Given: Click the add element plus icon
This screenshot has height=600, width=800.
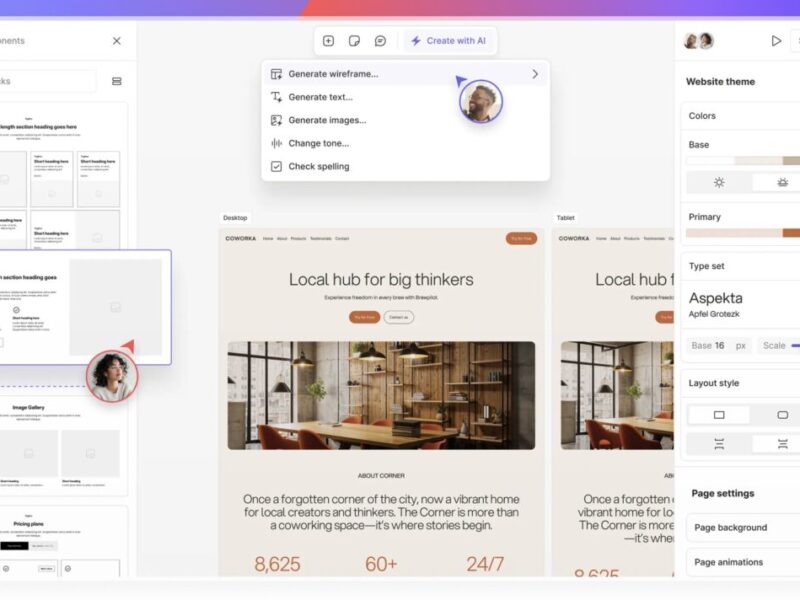Looking at the screenshot, I should 328,41.
